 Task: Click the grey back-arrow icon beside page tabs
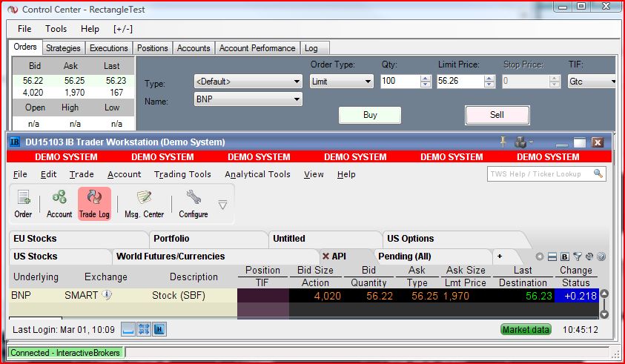point(540,257)
